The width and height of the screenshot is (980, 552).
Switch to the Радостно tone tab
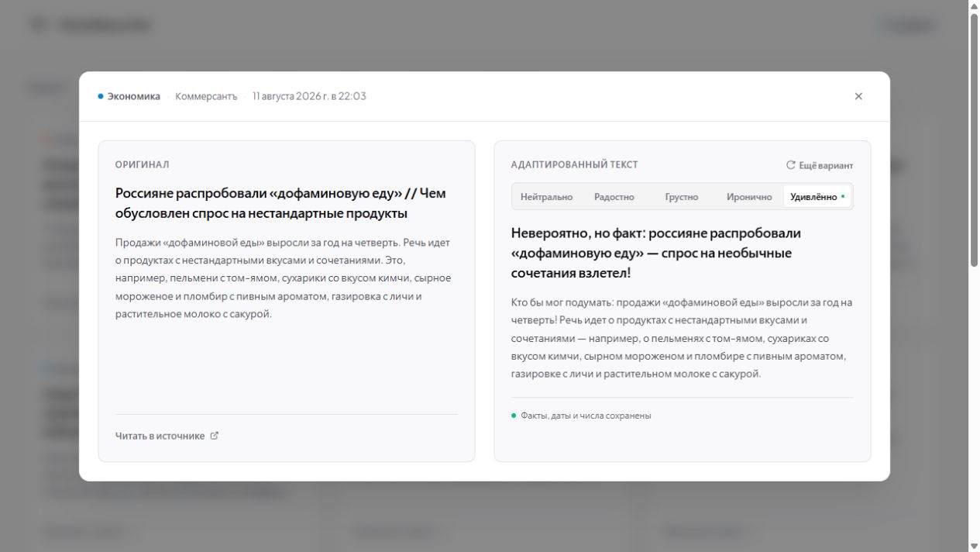[x=614, y=197]
